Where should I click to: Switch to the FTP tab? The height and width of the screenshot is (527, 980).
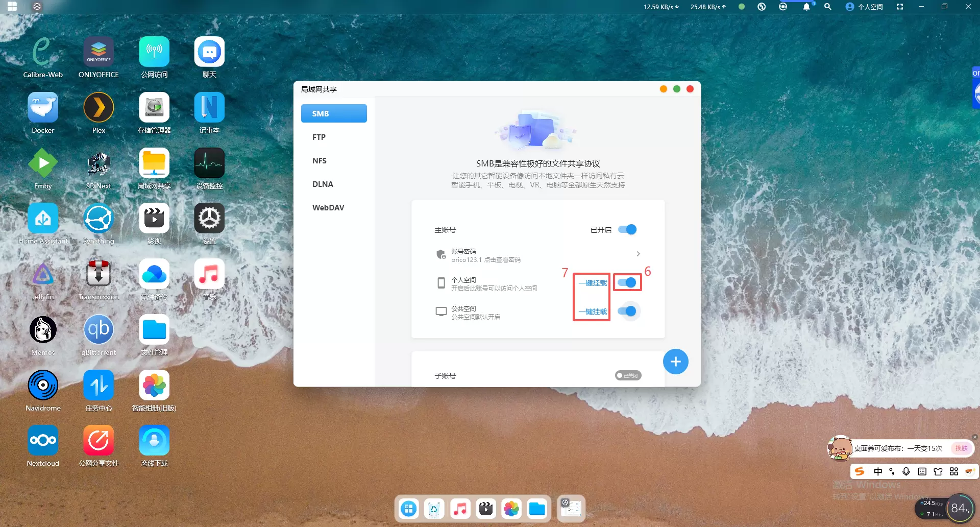319,137
